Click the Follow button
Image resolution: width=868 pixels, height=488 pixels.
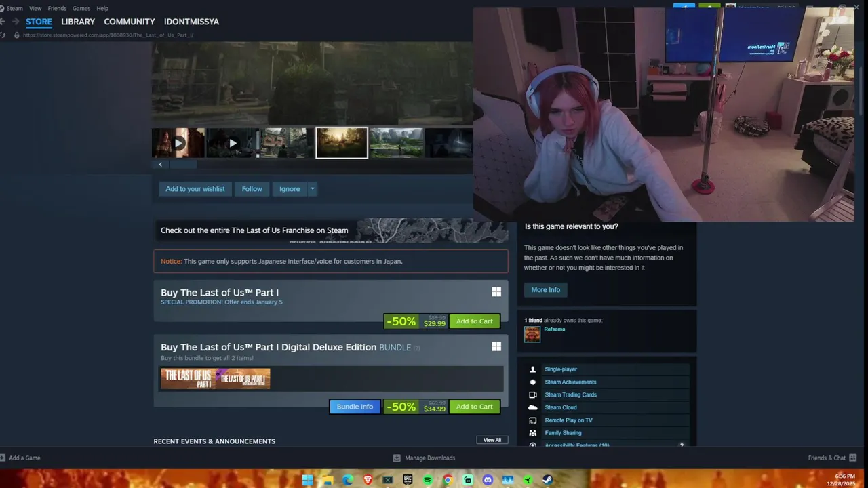click(x=252, y=189)
